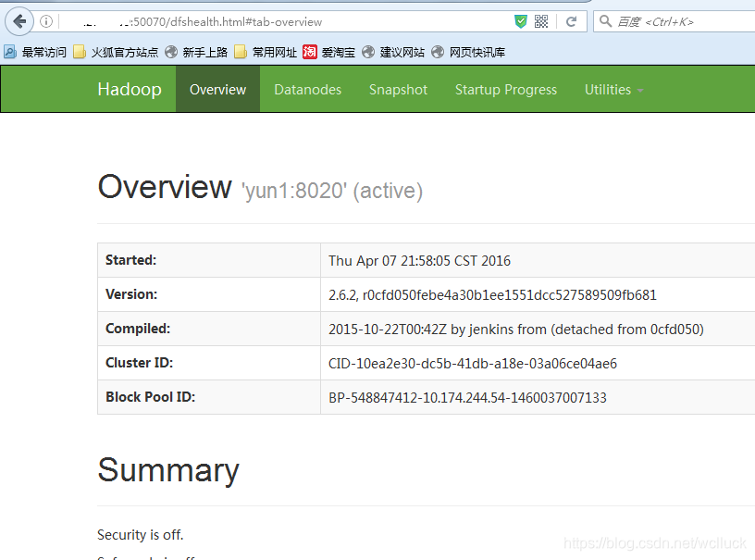Open the 建议网站 bookmark
755x560 pixels.
coord(393,52)
